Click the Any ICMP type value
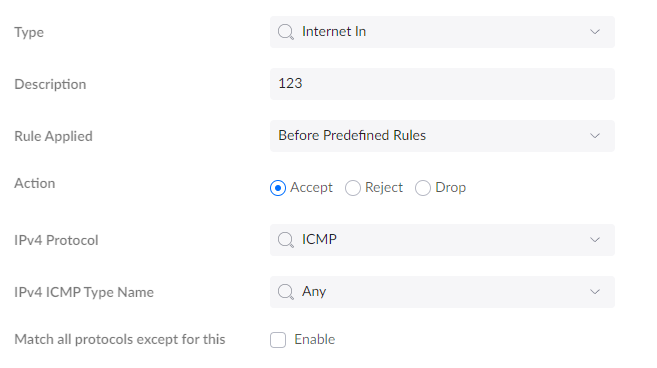The image size is (657, 368). tap(314, 292)
